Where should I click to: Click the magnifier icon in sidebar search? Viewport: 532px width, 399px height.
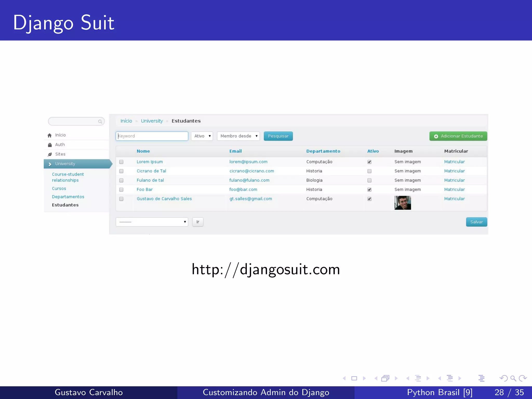coord(100,122)
